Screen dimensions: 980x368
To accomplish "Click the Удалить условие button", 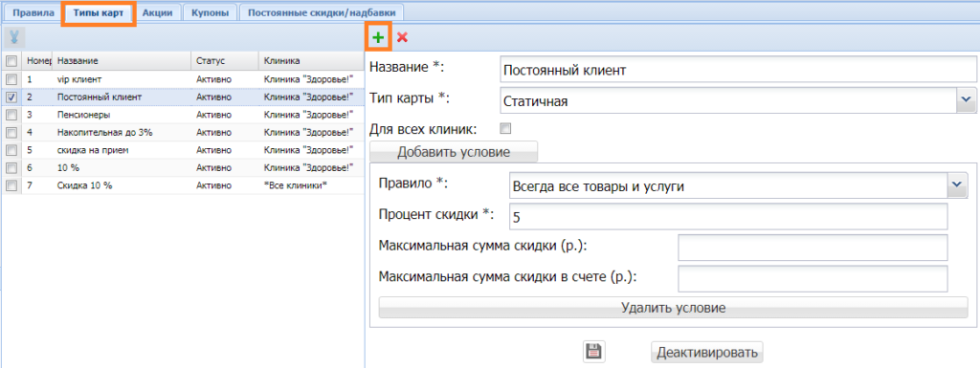I will click(x=673, y=308).
